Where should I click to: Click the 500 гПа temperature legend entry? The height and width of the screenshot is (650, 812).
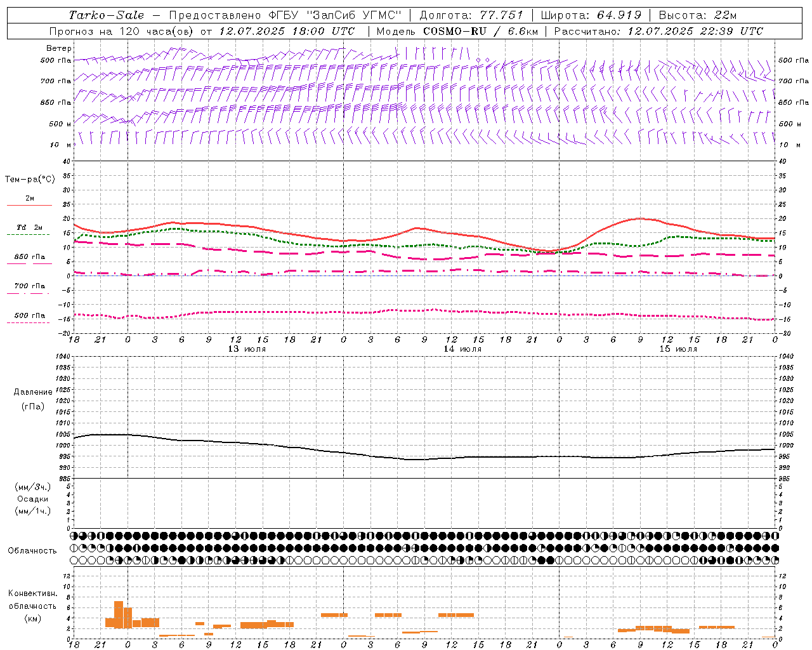point(29,315)
